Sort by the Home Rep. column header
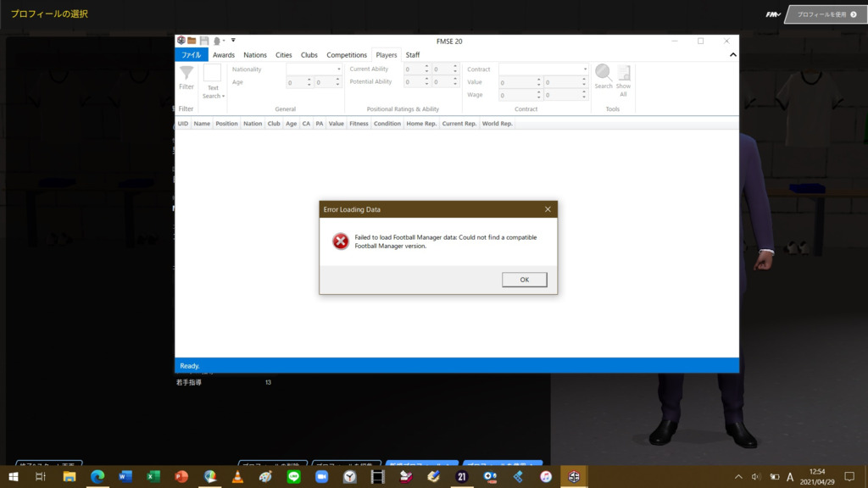Viewport: 868px width, 488px height. [x=421, y=124]
